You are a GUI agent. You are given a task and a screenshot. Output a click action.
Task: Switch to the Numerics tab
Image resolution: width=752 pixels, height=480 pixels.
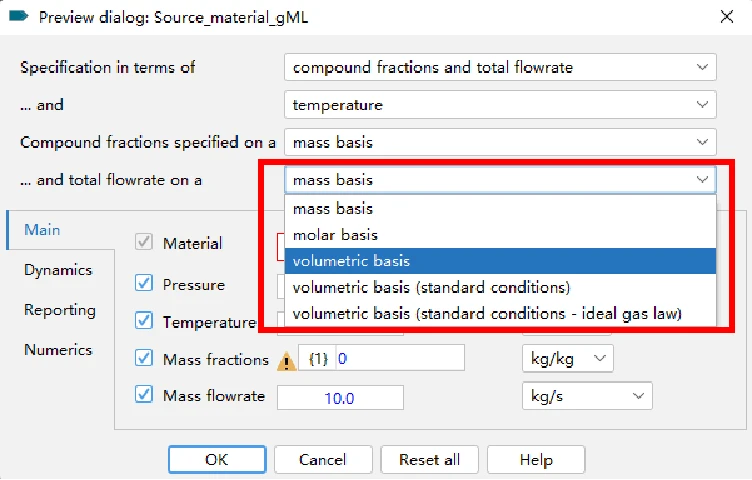click(58, 350)
